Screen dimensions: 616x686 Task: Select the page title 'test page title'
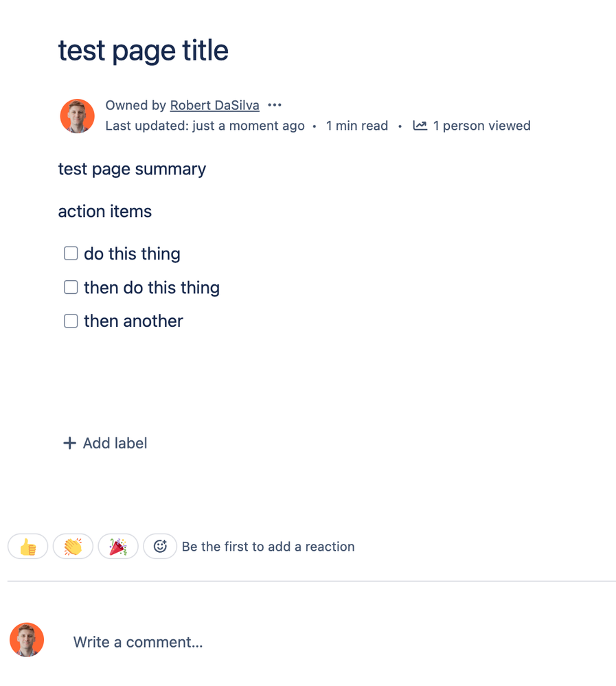pos(144,50)
